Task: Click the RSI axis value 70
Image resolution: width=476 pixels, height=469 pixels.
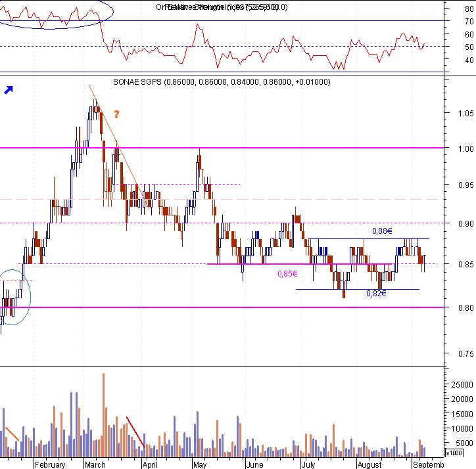Action: [x=469, y=21]
